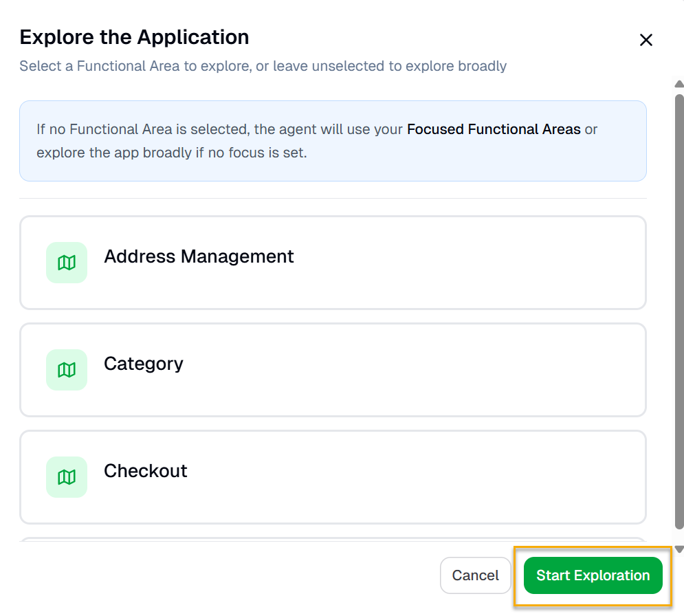Click the scrollbar down arrow
684x616 pixels.
pyautogui.click(x=679, y=549)
